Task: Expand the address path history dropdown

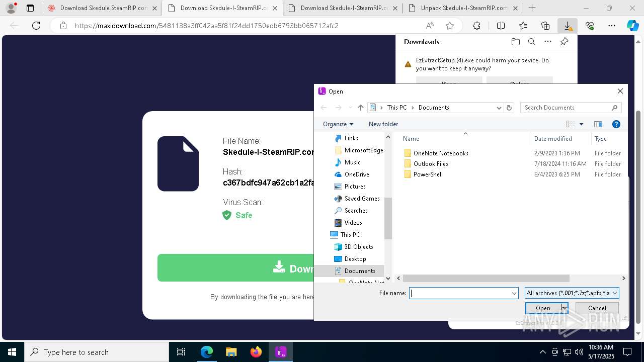Action: coord(499,108)
